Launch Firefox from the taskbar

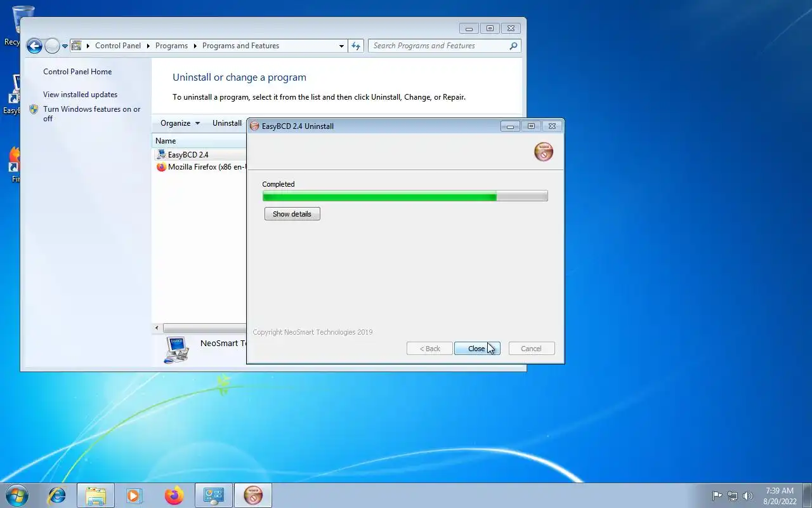click(174, 495)
